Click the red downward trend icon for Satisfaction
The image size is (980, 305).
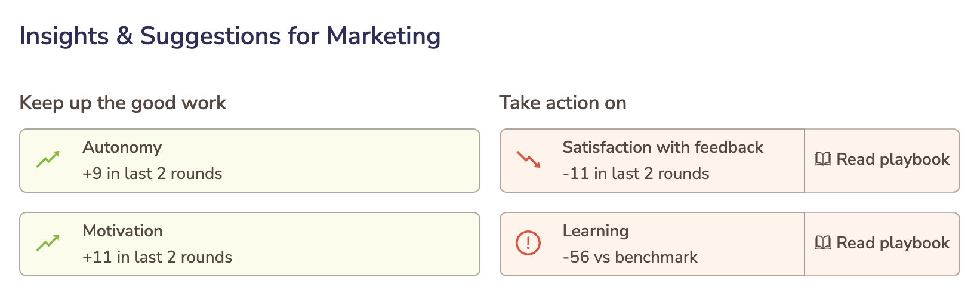tap(528, 160)
